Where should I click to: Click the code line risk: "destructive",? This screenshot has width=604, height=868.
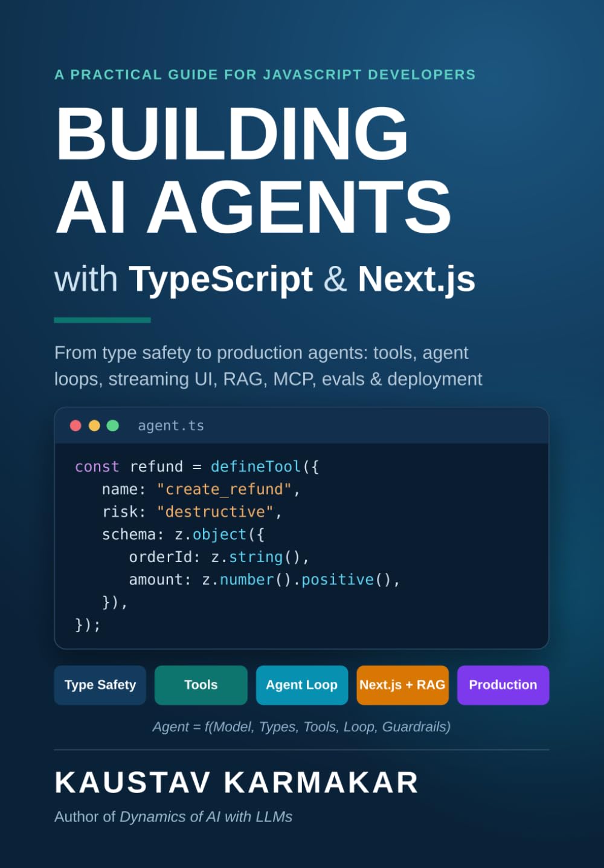pos(192,512)
